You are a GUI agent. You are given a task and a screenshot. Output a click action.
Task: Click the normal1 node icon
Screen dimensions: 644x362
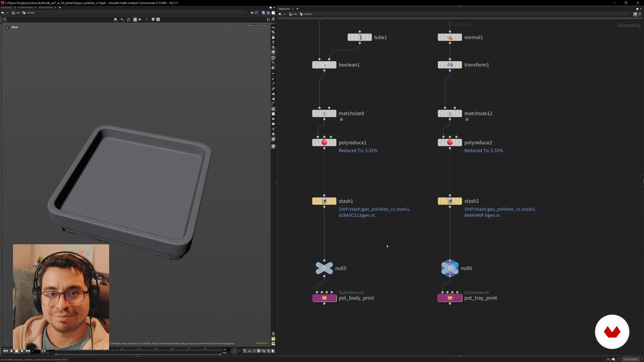pos(450,37)
